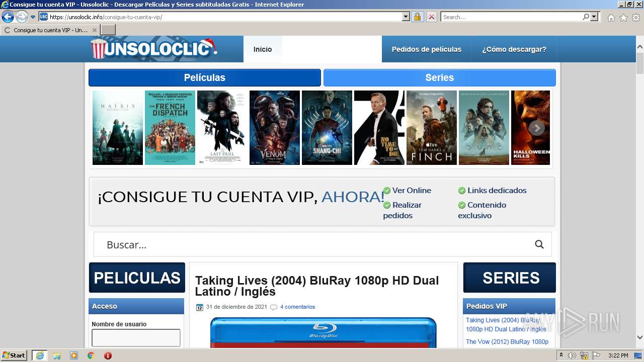The image size is (644, 362).
Task: Switch to the Películas tab
Action: click(205, 78)
